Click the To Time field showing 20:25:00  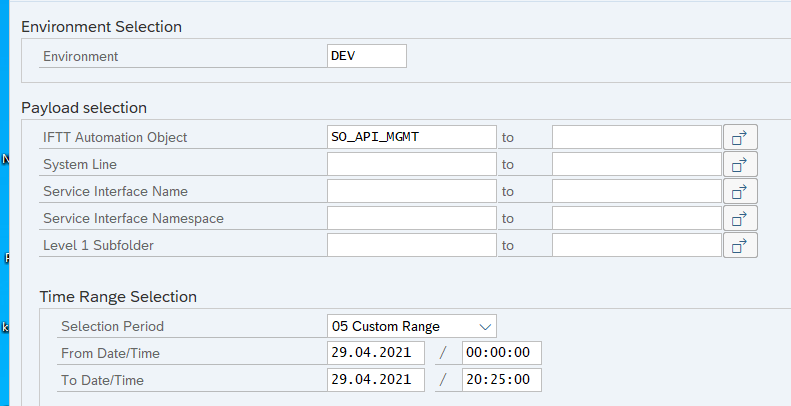[x=502, y=380]
